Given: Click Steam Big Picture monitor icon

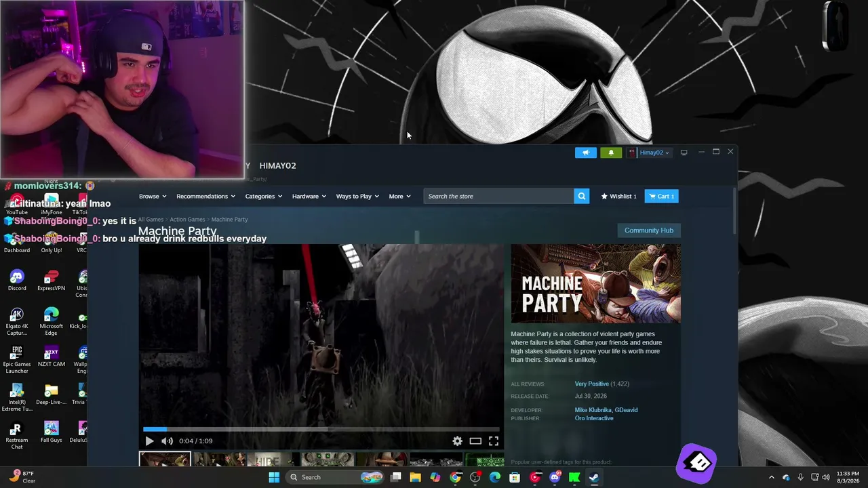Looking at the screenshot, I should (684, 152).
